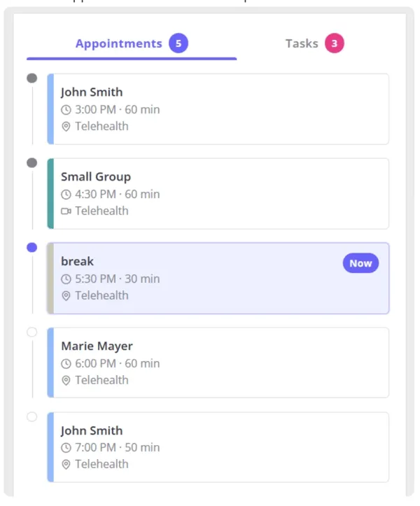This screenshot has height=506, width=420.
Task: Open the Small Group appointment title
Action: [96, 177]
